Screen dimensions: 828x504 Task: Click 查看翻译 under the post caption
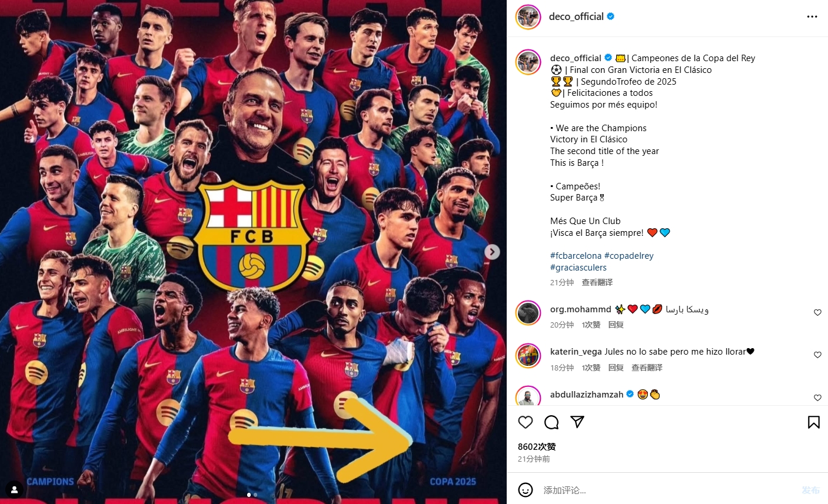click(x=597, y=282)
